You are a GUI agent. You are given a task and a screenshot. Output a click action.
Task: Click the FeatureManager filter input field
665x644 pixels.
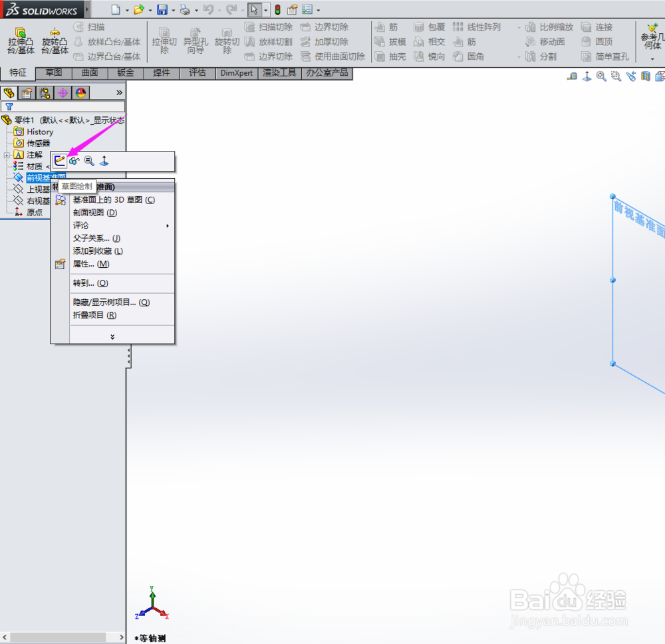click(66, 106)
